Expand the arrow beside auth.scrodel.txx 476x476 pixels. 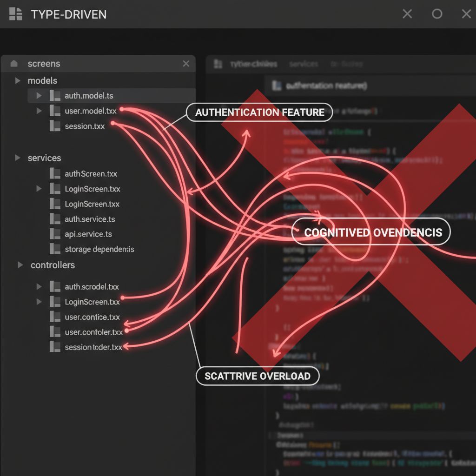click(x=39, y=286)
